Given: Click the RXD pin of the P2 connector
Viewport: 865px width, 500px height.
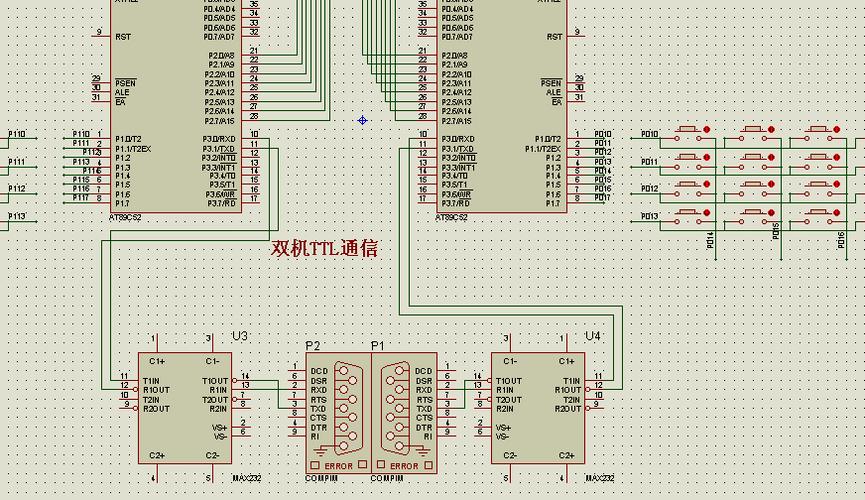Looking at the screenshot, I should pyautogui.click(x=319, y=390).
